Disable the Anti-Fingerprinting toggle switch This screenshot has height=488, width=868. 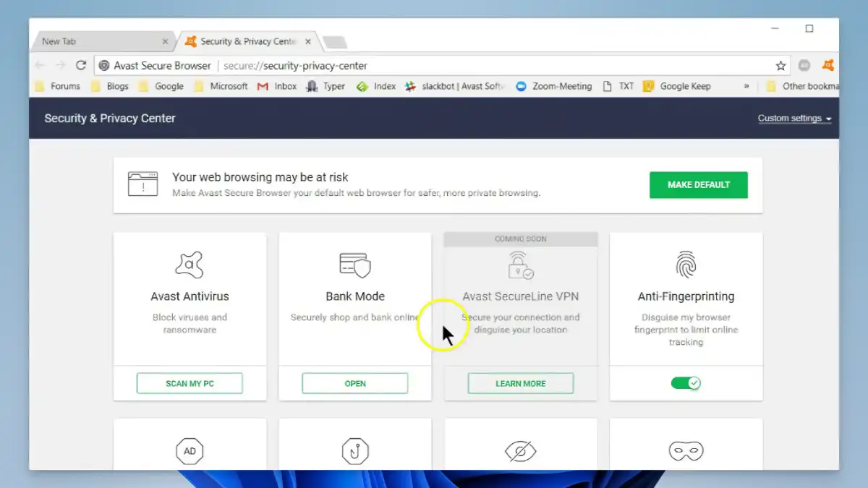click(x=685, y=383)
